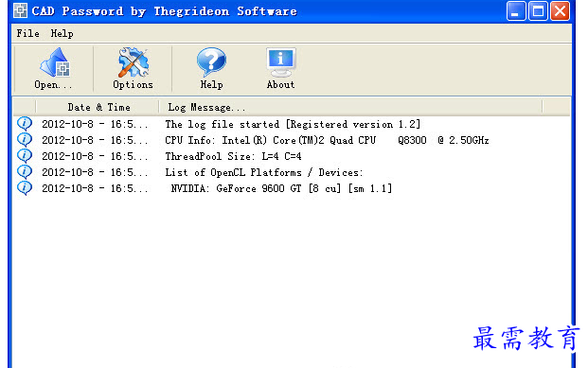Select 'The log file started [Registered version 1.2]' message
The width and height of the screenshot is (588, 368).
coord(293,124)
